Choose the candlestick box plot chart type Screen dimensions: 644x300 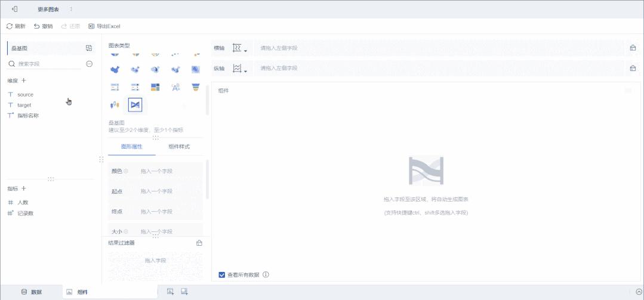(115, 105)
